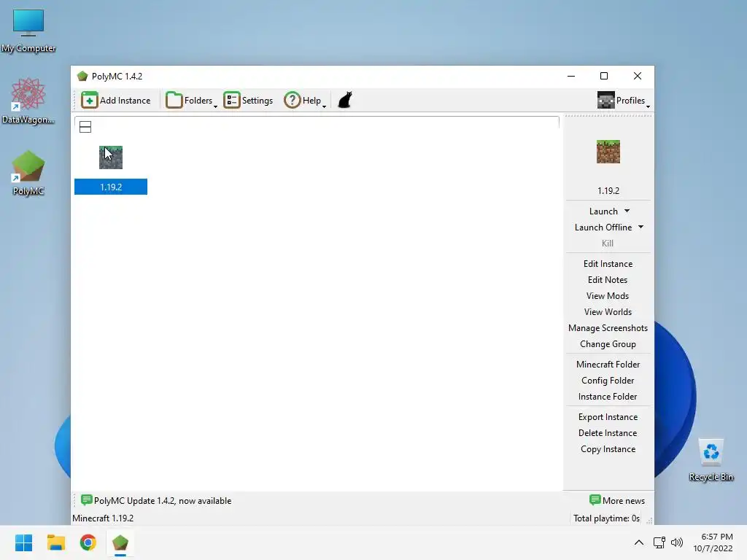Click Change Group

pyautogui.click(x=608, y=344)
